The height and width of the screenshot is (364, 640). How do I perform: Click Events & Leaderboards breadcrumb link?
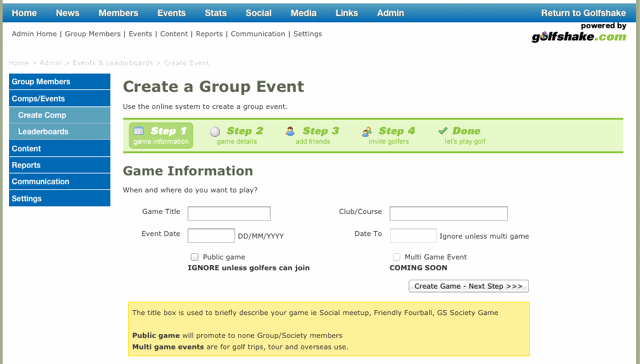click(113, 63)
